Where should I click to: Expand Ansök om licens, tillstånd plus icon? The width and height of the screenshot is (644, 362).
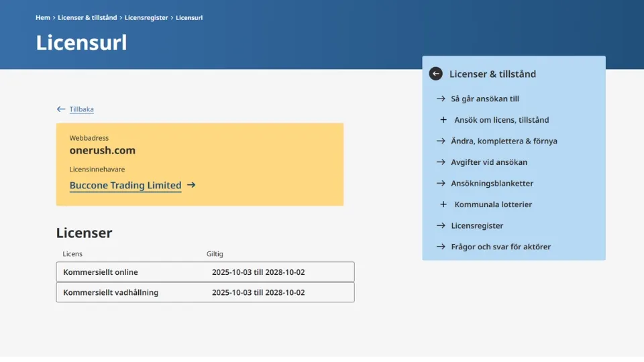click(x=443, y=120)
